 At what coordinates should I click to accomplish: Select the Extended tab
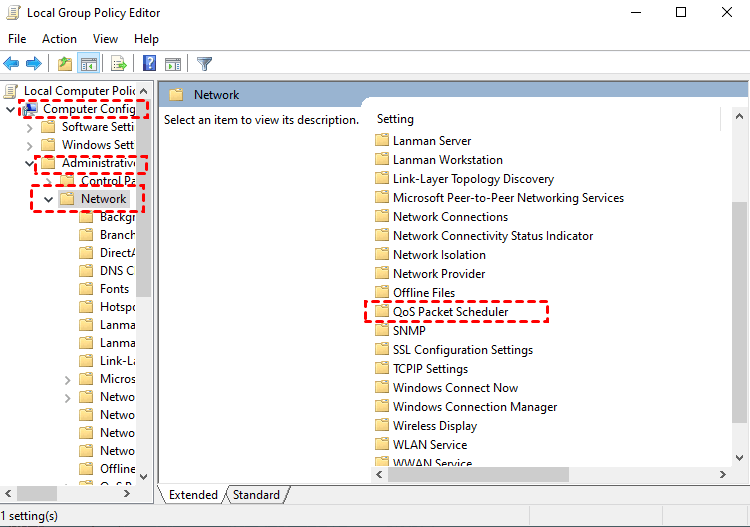(193, 494)
